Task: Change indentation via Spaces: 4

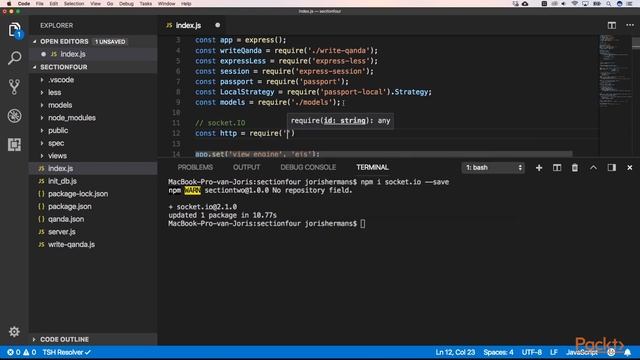Action: (x=498, y=352)
